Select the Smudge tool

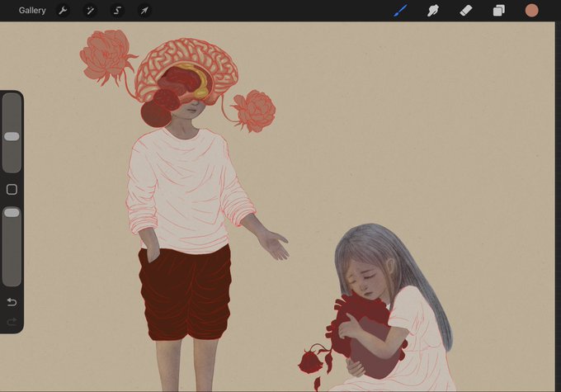tap(433, 11)
